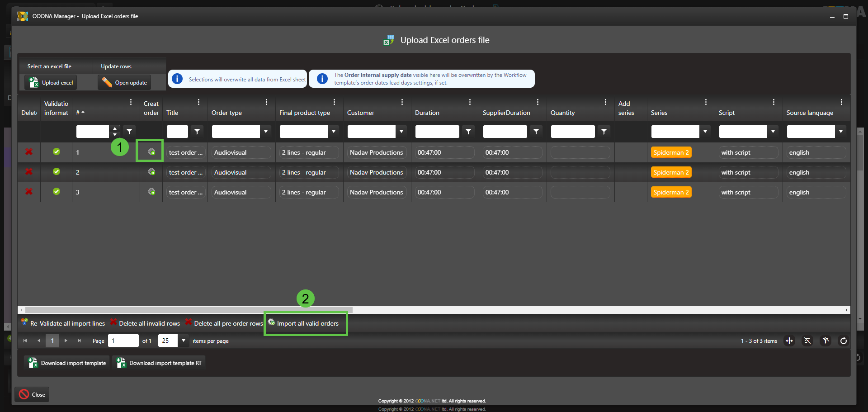Click the orange Spiderman 2 series tag in row 1

pos(671,152)
